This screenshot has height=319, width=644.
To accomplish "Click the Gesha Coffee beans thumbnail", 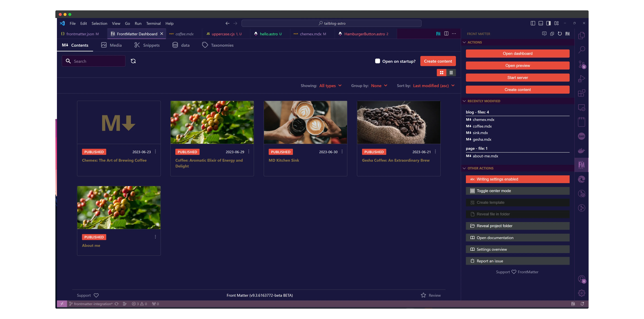I will pyautogui.click(x=398, y=122).
